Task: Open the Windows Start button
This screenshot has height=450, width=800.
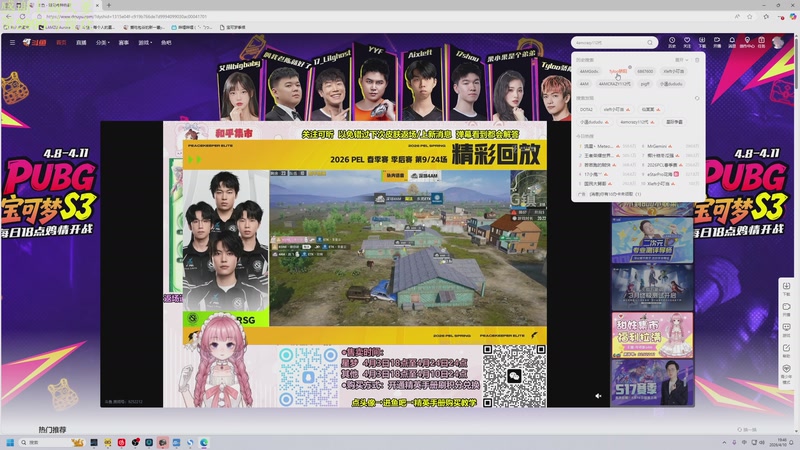Action: click(x=10, y=442)
